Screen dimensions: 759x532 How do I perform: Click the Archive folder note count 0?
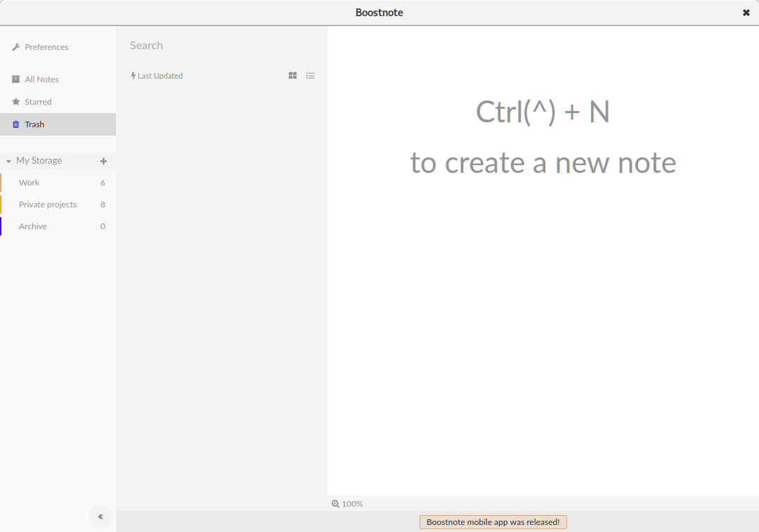click(103, 226)
